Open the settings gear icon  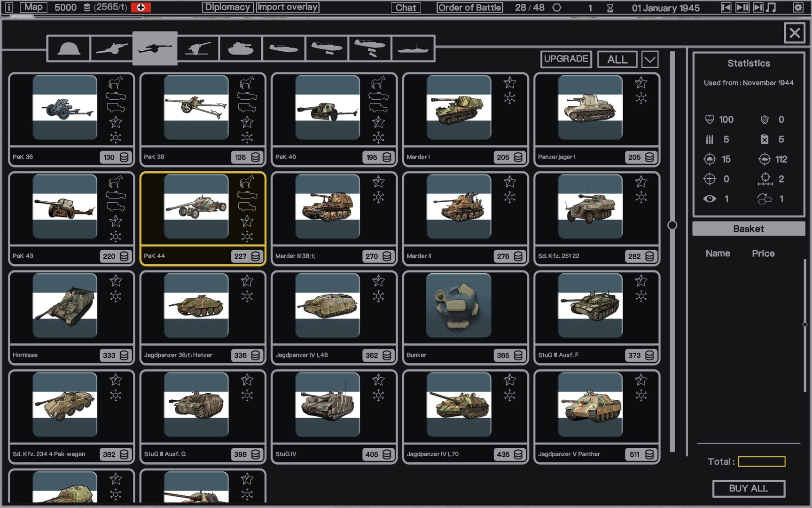798,8
